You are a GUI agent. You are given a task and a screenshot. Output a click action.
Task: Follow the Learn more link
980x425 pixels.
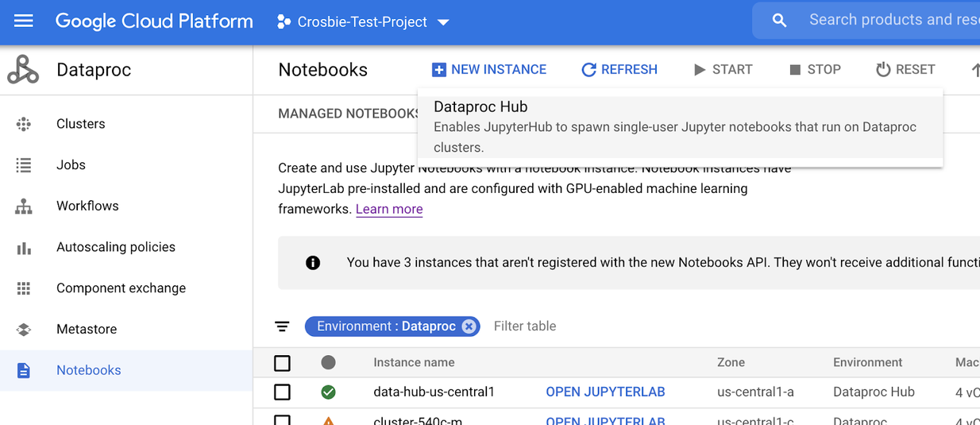point(389,210)
